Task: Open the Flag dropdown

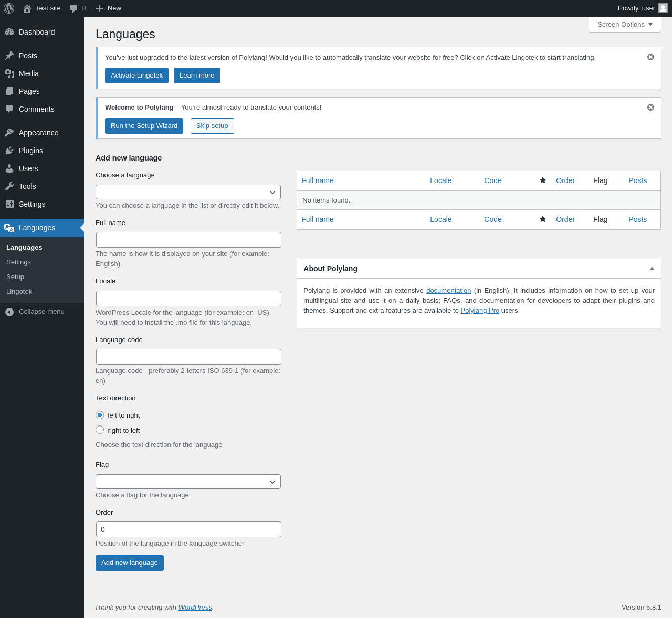Action: click(188, 482)
